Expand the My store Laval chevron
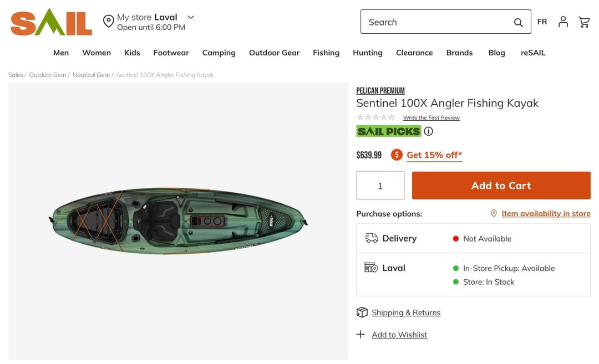The image size is (599, 364). coord(191,17)
